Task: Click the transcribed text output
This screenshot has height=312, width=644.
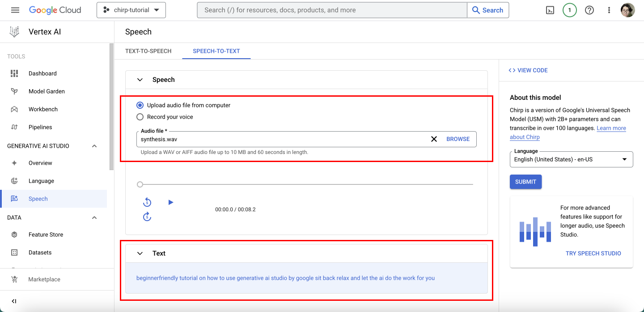Action: coord(285,278)
